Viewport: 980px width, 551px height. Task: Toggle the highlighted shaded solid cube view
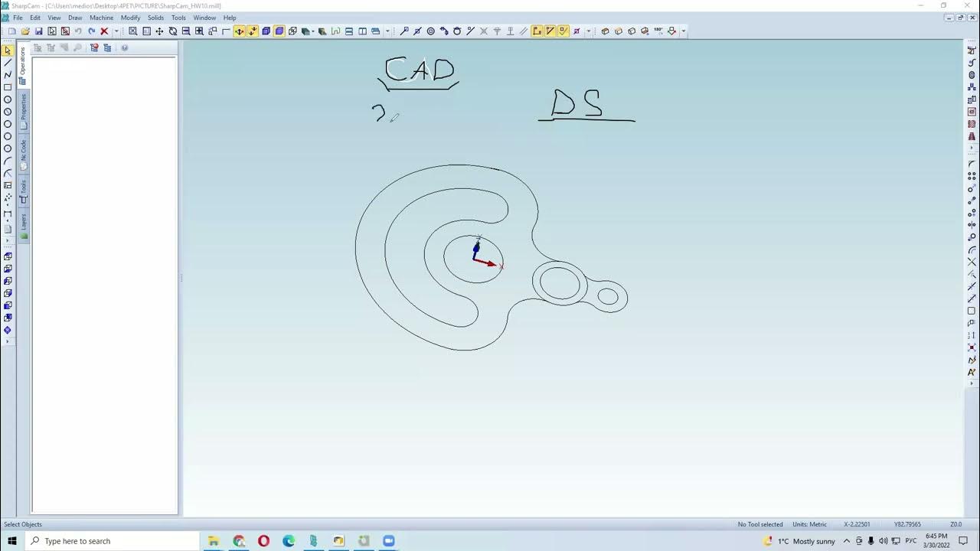(279, 31)
